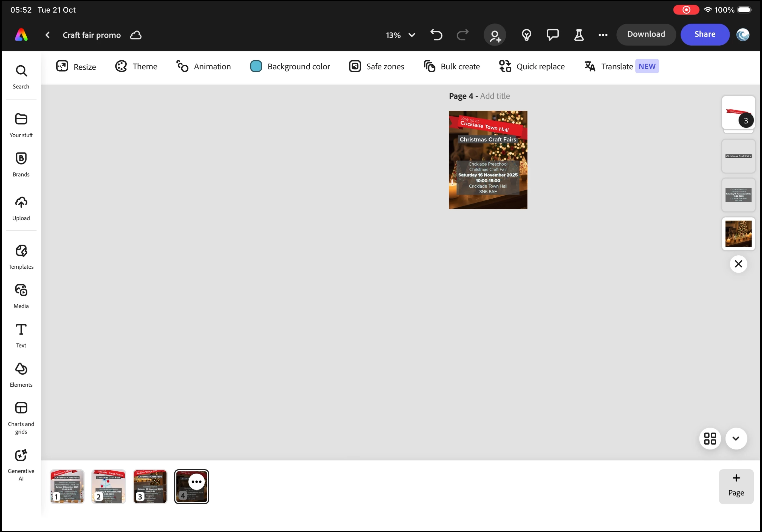Click the blue Share button
762x532 pixels.
tap(705, 34)
